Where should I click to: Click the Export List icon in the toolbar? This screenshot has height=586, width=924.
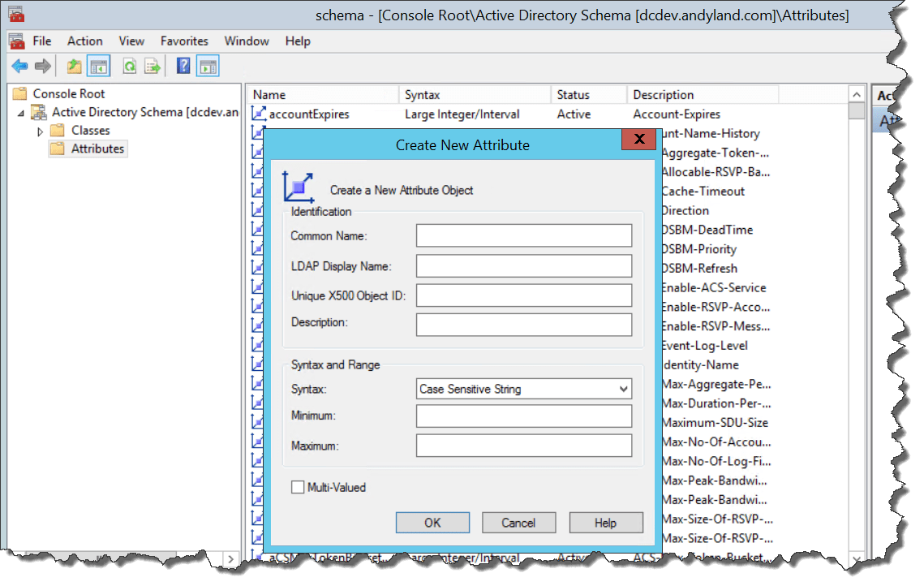point(153,66)
